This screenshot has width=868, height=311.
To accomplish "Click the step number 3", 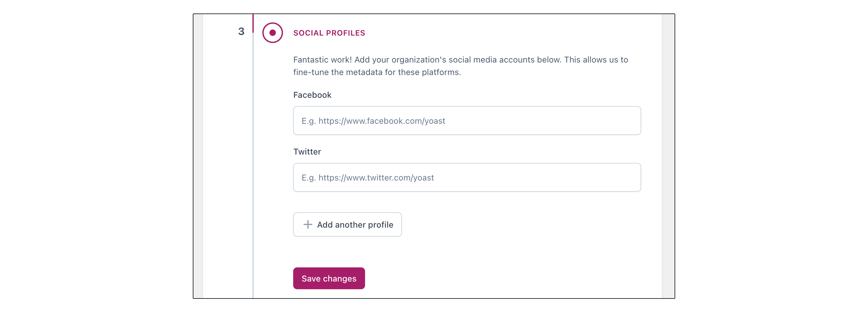I will click(x=241, y=31).
